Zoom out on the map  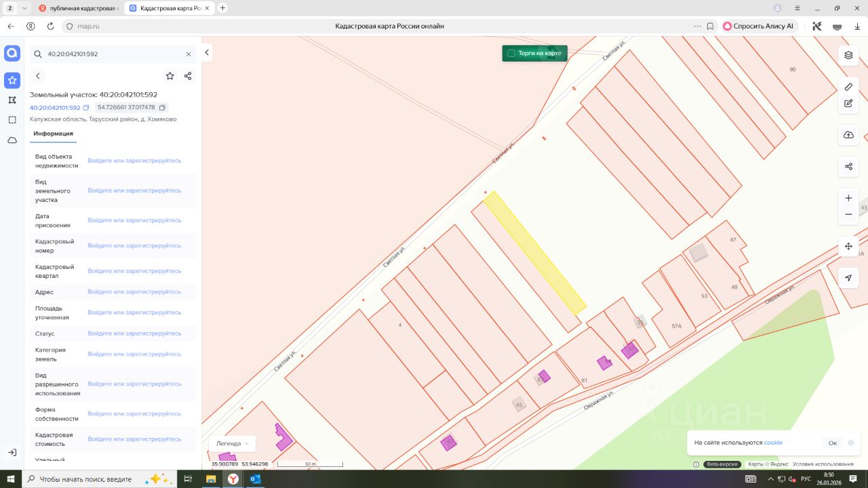pos(848,214)
